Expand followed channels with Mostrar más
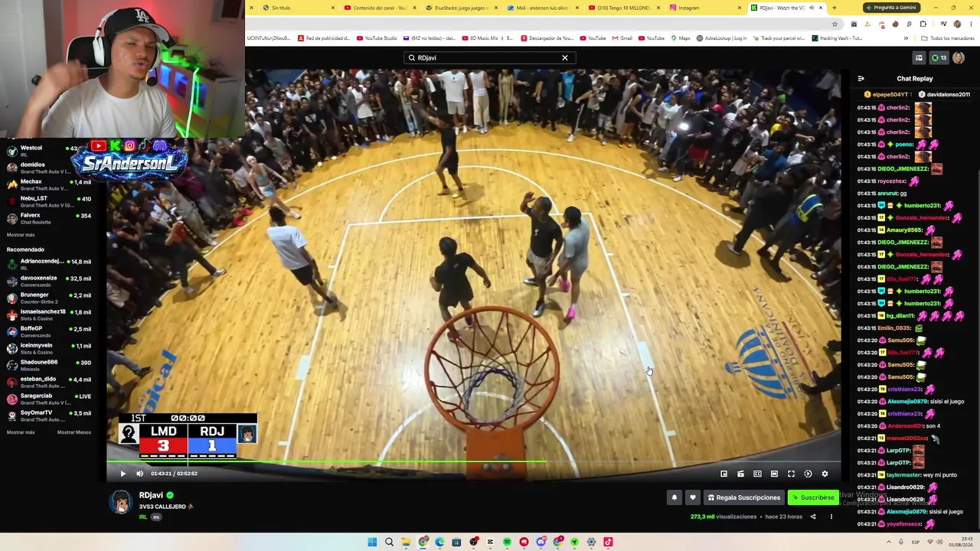The height and width of the screenshot is (551, 980). point(21,235)
